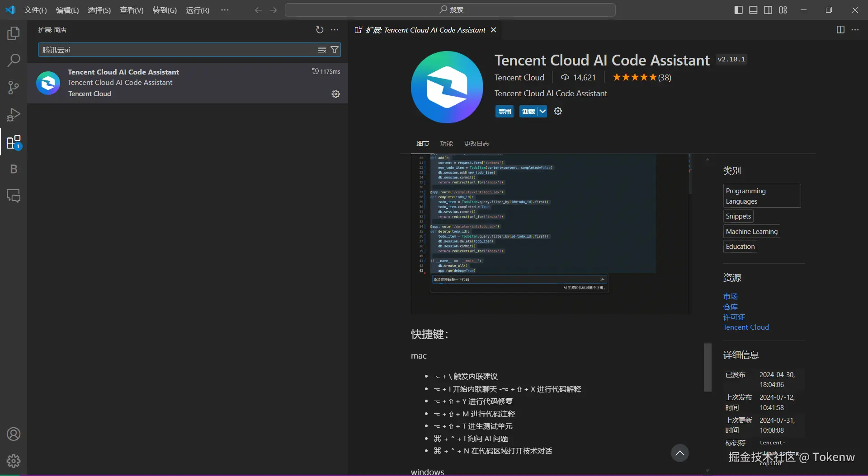The image size is (868, 476).
Task: Open the 编辑(E) menu
Action: 67,10
